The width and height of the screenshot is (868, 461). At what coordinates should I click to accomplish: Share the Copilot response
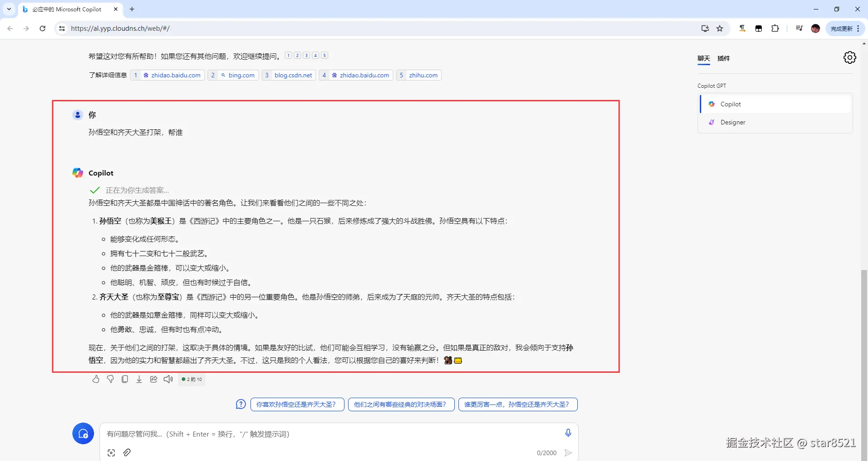(154, 379)
